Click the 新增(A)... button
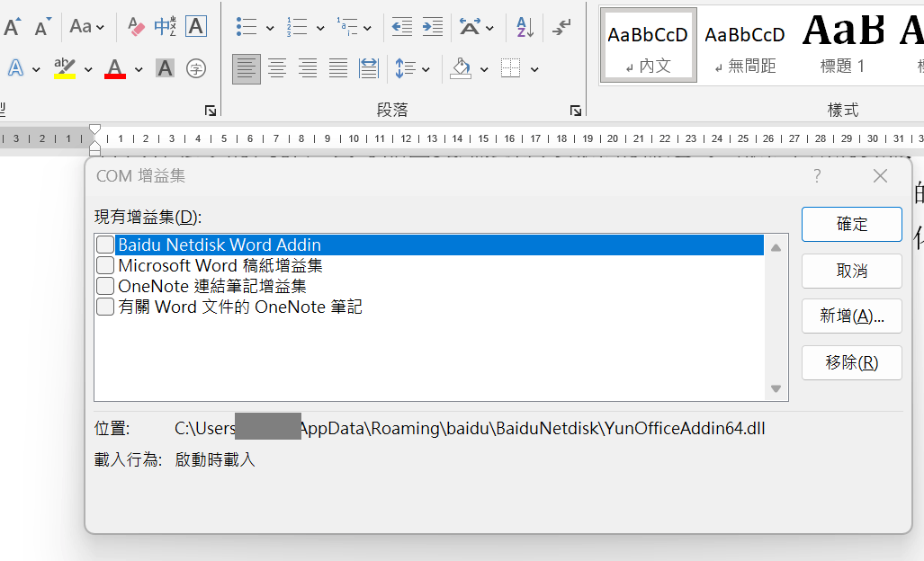This screenshot has height=561, width=924. [851, 316]
